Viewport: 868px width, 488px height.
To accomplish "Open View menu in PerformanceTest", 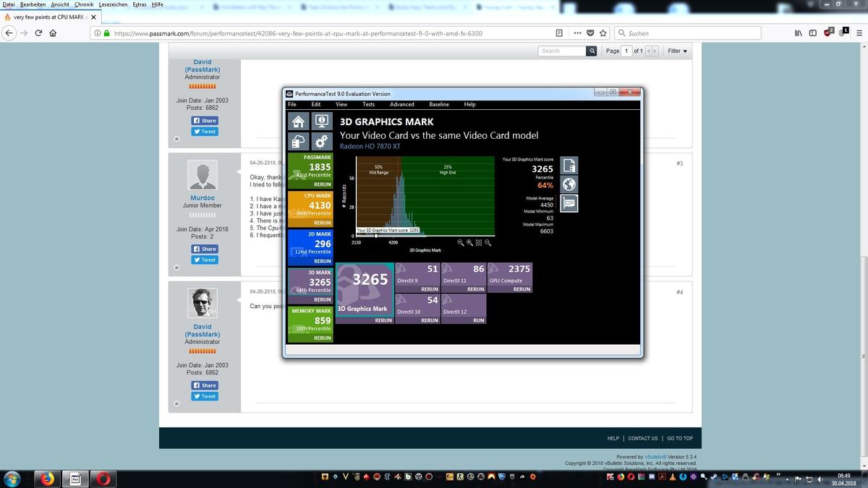I will [x=341, y=104].
